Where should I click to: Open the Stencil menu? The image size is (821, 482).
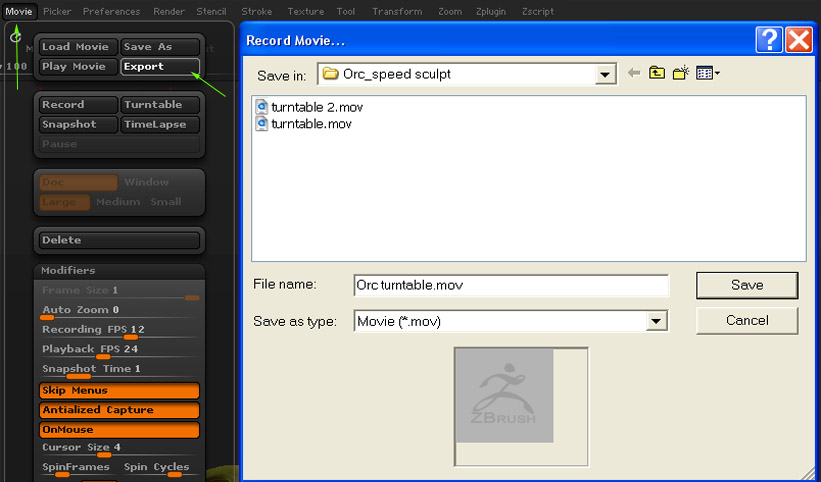pyautogui.click(x=212, y=11)
